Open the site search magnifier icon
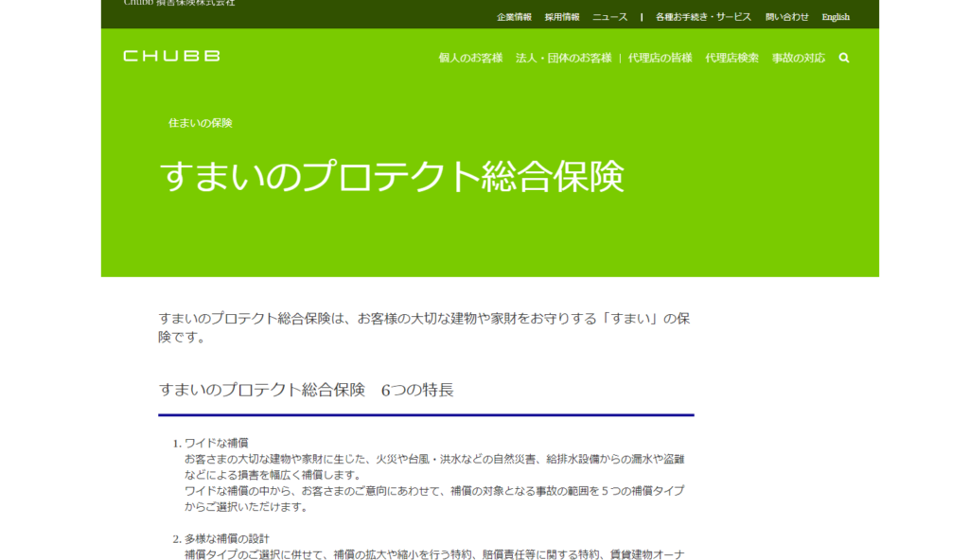Viewport: 969px width, 560px height. point(843,58)
